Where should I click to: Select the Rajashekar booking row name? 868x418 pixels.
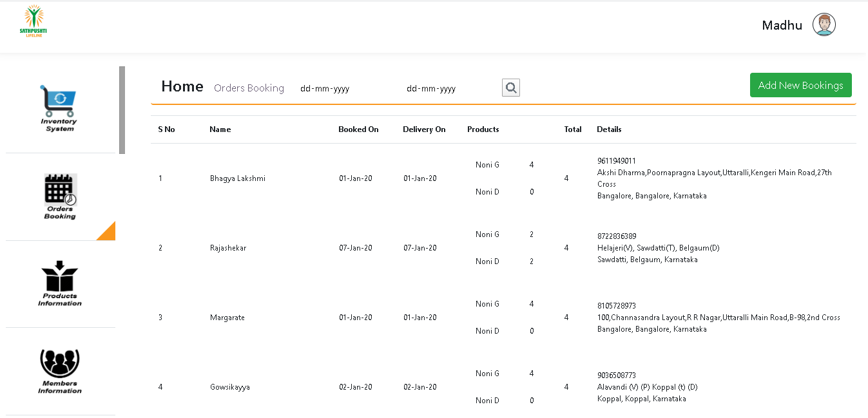pyautogui.click(x=228, y=248)
